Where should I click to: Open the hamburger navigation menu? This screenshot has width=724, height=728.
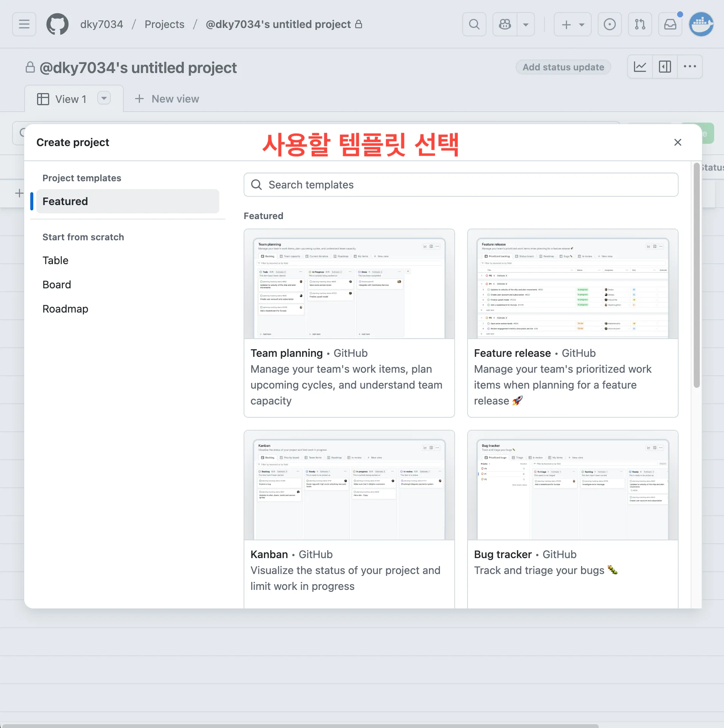pos(24,24)
